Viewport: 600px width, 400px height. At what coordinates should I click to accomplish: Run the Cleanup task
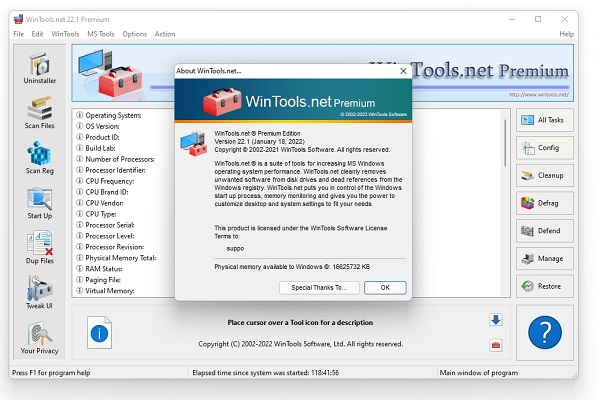(545, 176)
